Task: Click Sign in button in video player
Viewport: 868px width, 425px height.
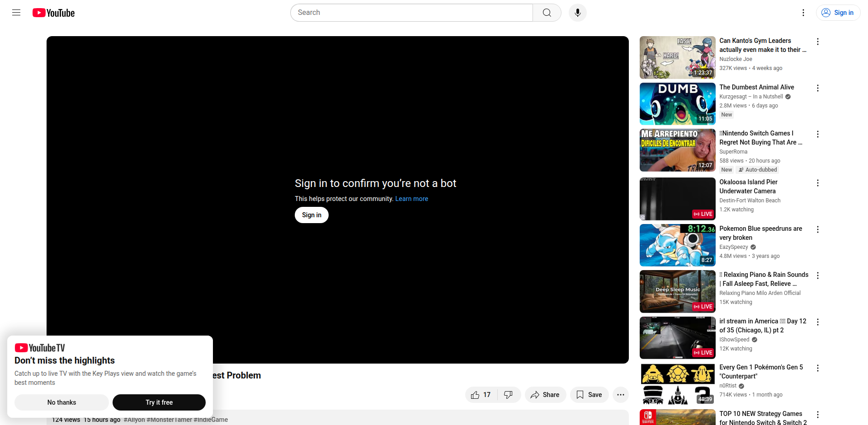Action: pyautogui.click(x=311, y=215)
